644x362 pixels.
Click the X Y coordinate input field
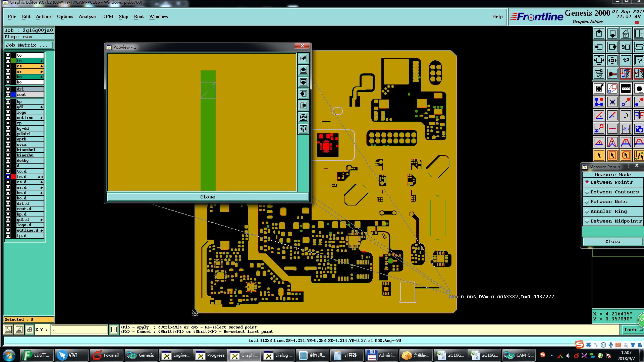(x=80, y=329)
